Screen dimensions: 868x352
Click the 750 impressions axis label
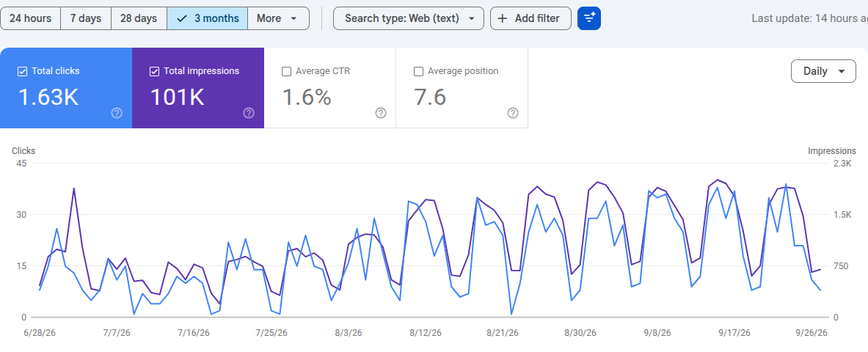click(840, 266)
